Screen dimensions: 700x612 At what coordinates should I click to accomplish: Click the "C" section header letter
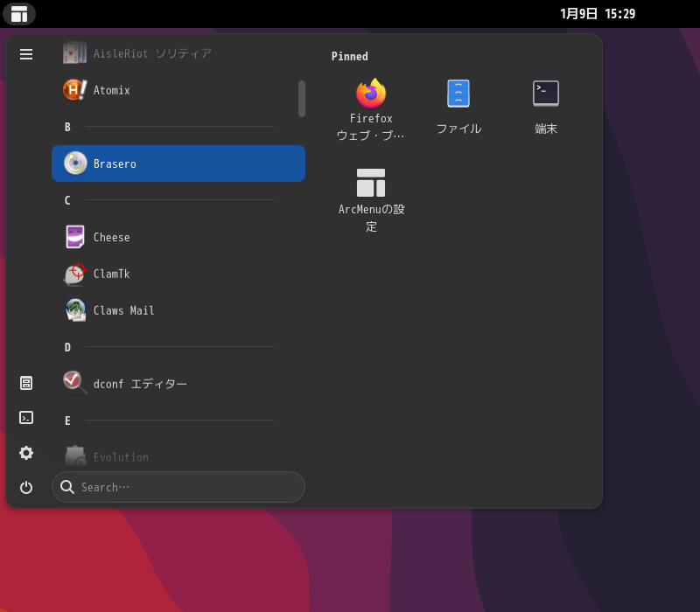pos(67,200)
